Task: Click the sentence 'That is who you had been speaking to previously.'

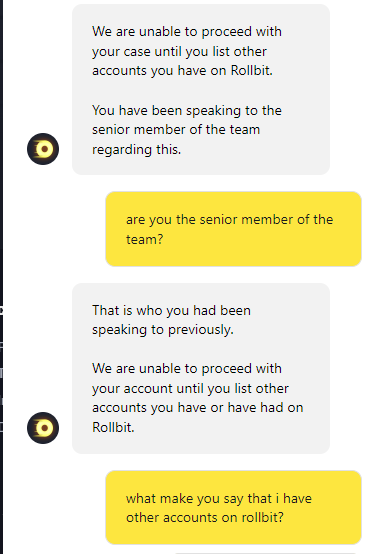Action: (x=171, y=320)
